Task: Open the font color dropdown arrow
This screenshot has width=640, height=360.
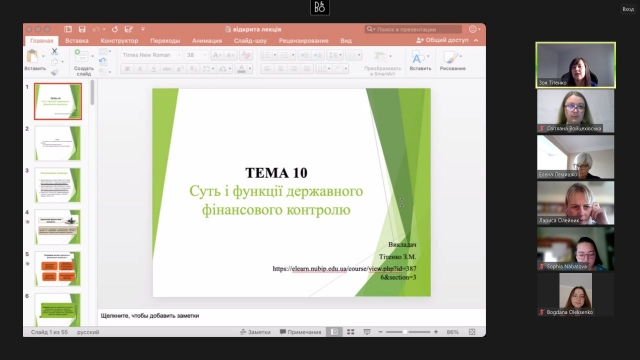Action: 250,69
